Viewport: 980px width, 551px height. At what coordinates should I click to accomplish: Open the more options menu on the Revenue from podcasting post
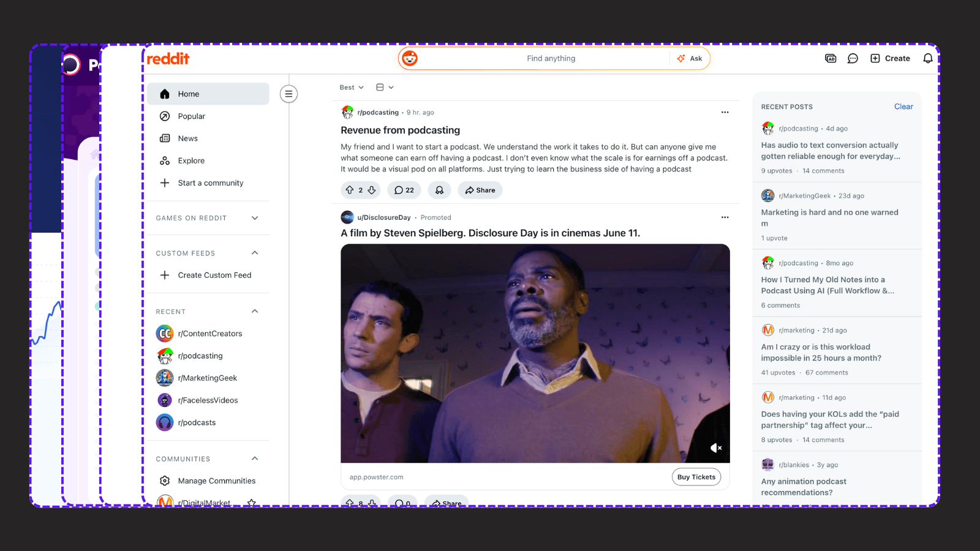725,113
